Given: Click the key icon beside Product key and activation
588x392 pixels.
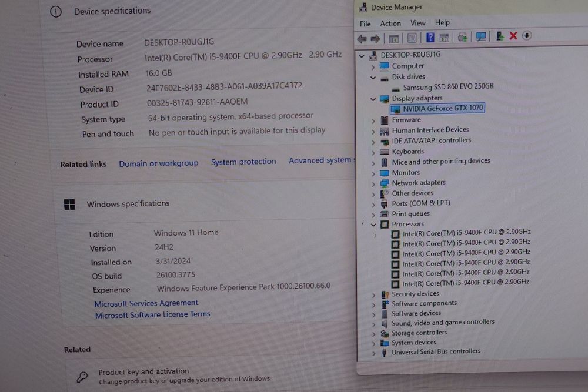Looking at the screenshot, I should point(82,376).
